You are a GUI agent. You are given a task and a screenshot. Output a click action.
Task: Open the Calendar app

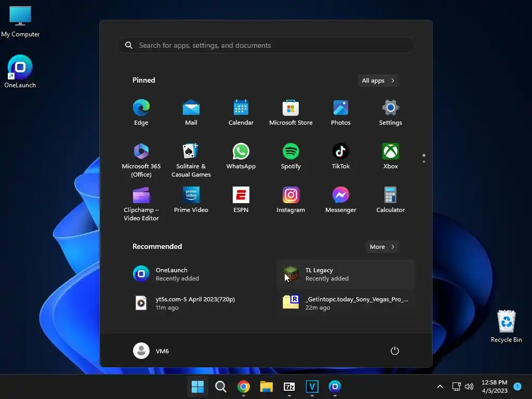(x=241, y=113)
